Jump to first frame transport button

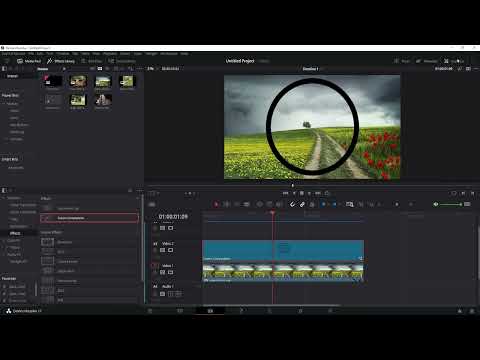(286, 193)
